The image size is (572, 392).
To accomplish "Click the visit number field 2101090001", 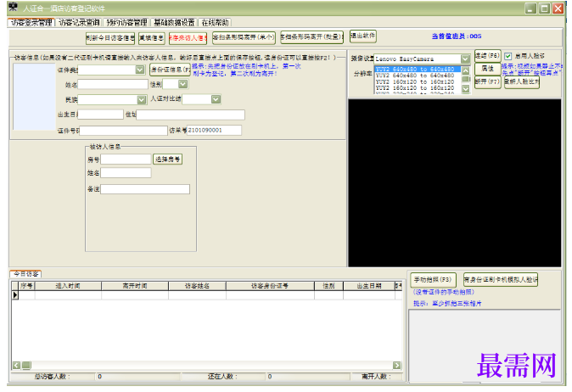I will point(214,130).
